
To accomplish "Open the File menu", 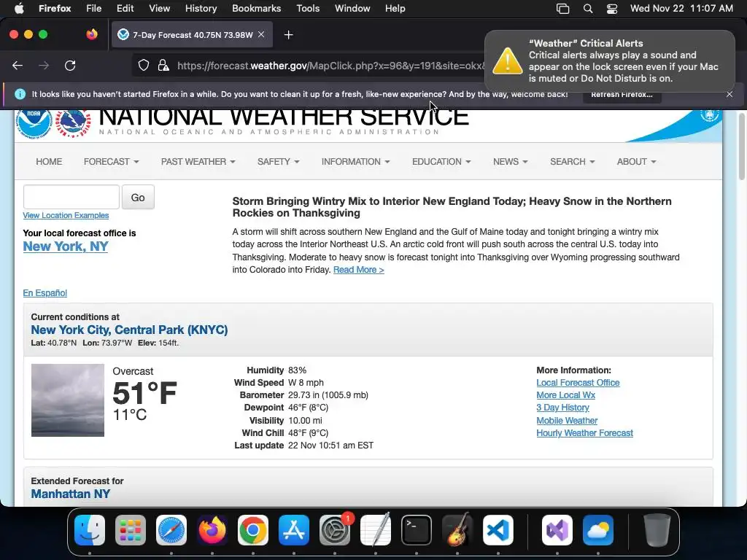I will [94, 8].
